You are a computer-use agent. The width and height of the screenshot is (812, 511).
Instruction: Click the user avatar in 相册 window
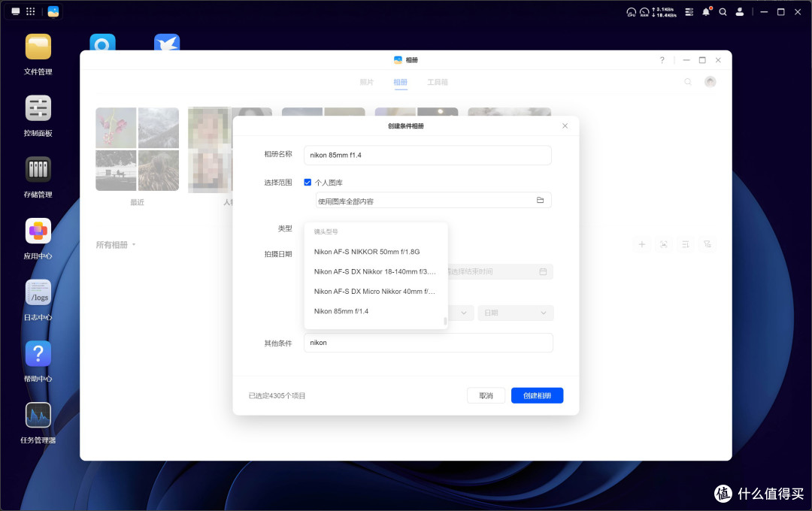710,82
